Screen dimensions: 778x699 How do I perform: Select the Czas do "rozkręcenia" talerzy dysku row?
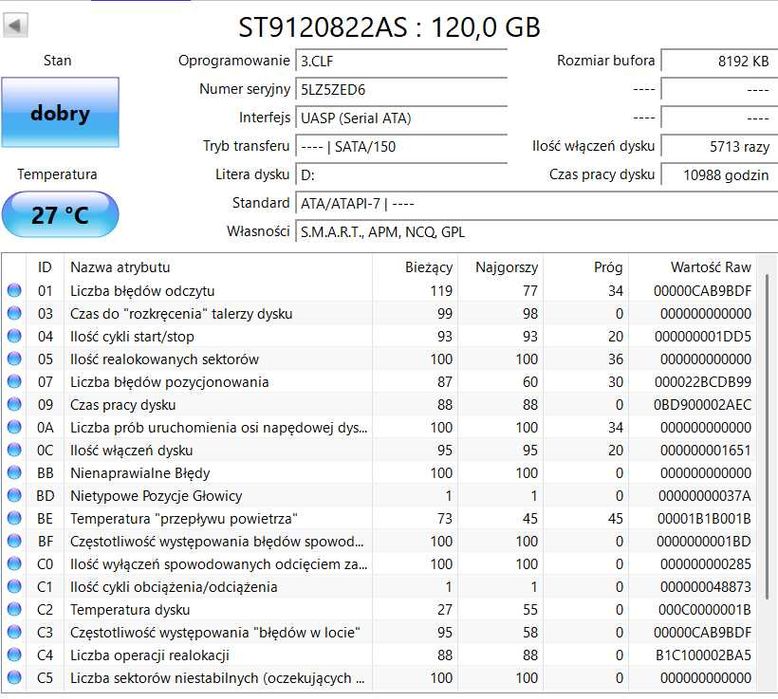[379, 313]
